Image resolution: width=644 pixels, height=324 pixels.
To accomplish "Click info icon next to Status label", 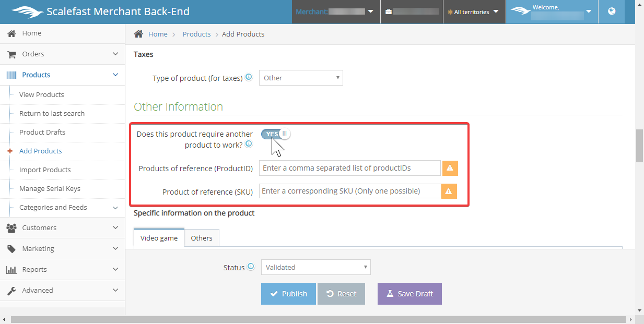I will (x=251, y=267).
